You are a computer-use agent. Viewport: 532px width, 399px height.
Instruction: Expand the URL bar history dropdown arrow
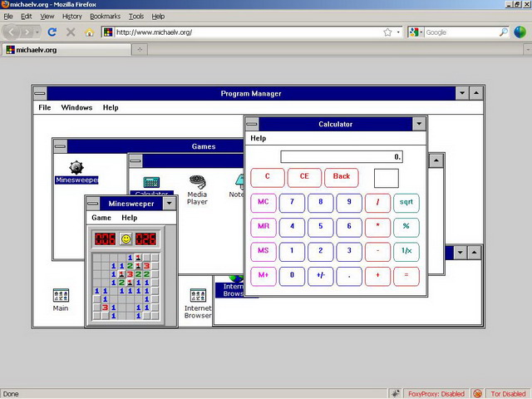pyautogui.click(x=399, y=32)
